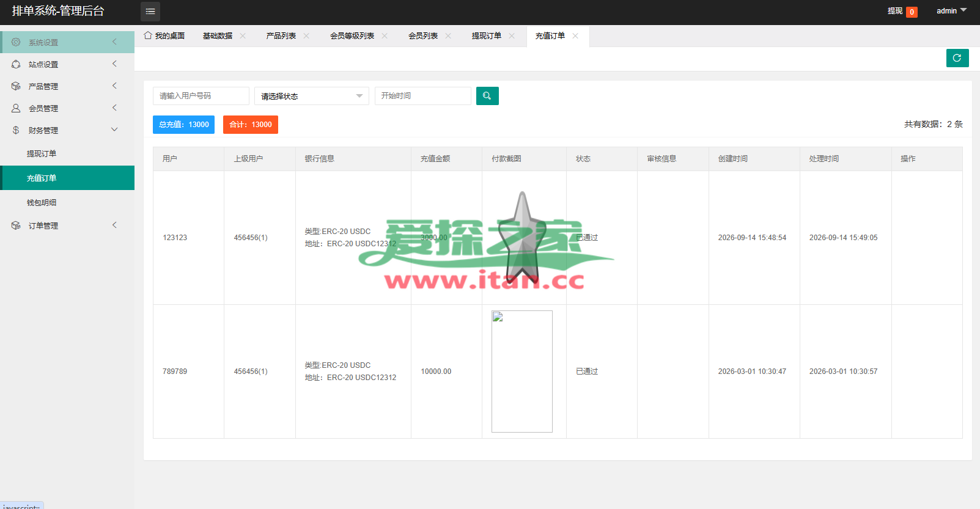Expand the 产品管理 sidebar menu
Image resolution: width=980 pixels, height=509 pixels.
tap(67, 86)
